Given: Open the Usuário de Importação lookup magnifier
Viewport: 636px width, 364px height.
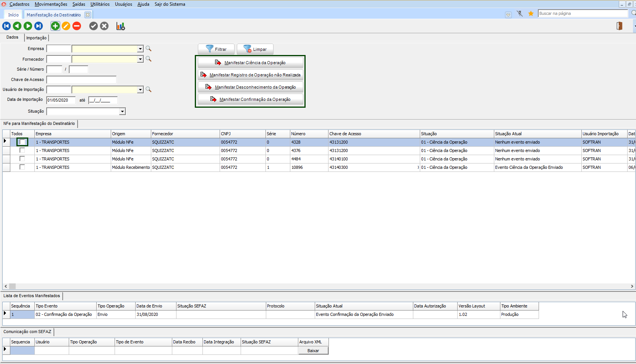Looking at the screenshot, I should tap(149, 89).
